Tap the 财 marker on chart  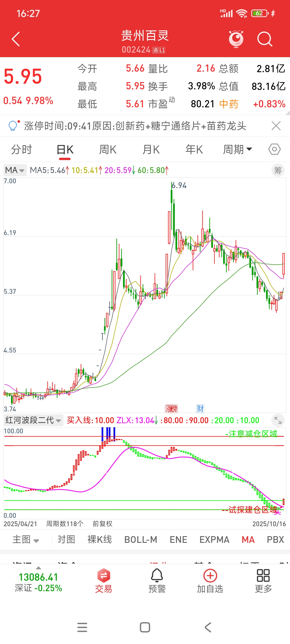200,409
